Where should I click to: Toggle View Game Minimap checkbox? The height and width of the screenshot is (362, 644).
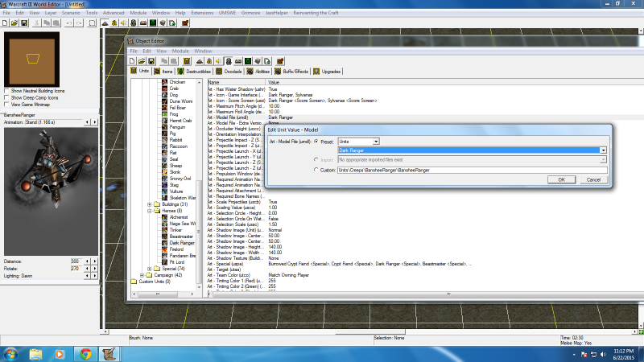6,105
